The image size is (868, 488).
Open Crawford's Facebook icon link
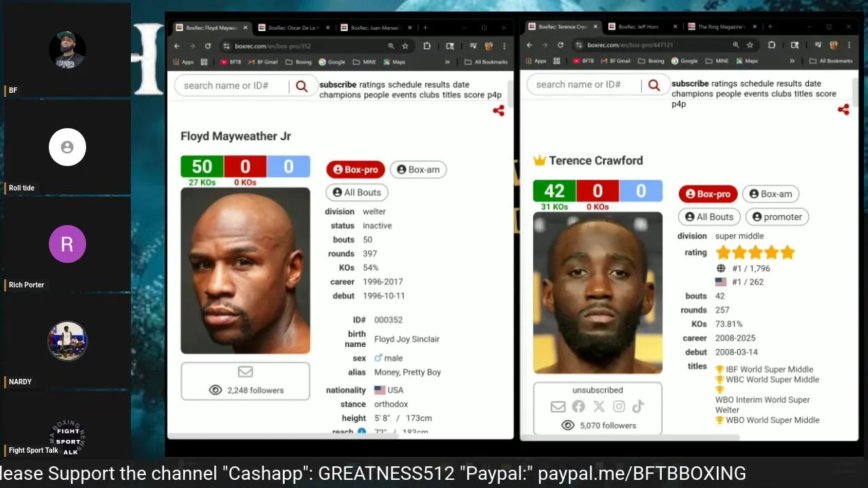578,407
